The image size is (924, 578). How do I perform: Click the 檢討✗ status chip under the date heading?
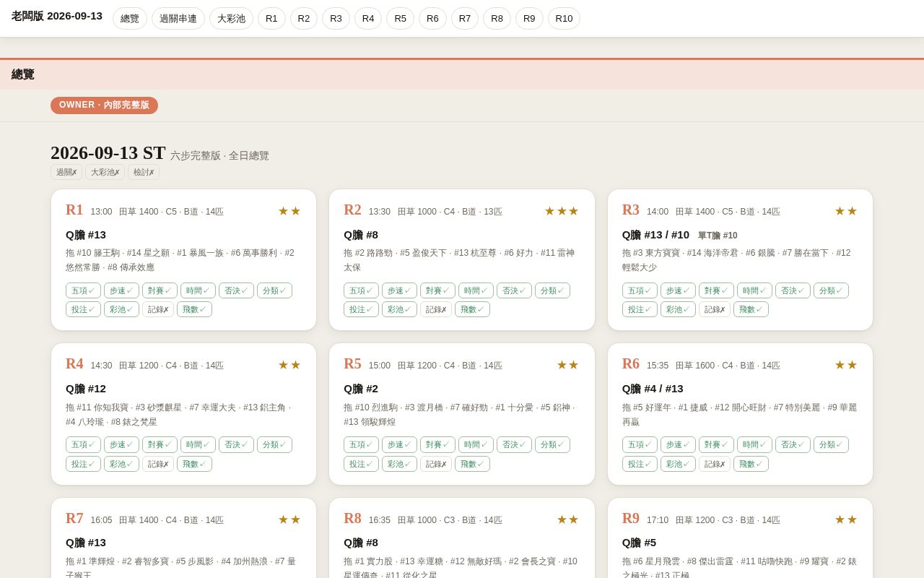(x=144, y=172)
